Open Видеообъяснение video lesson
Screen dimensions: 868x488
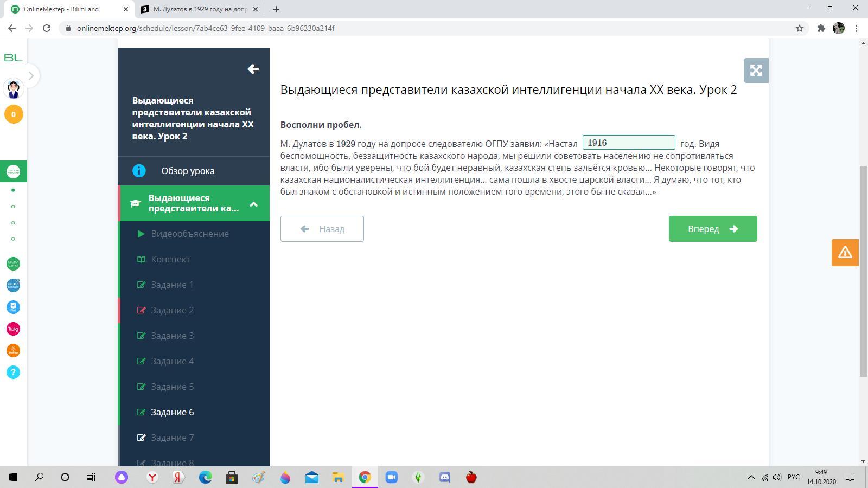click(190, 234)
